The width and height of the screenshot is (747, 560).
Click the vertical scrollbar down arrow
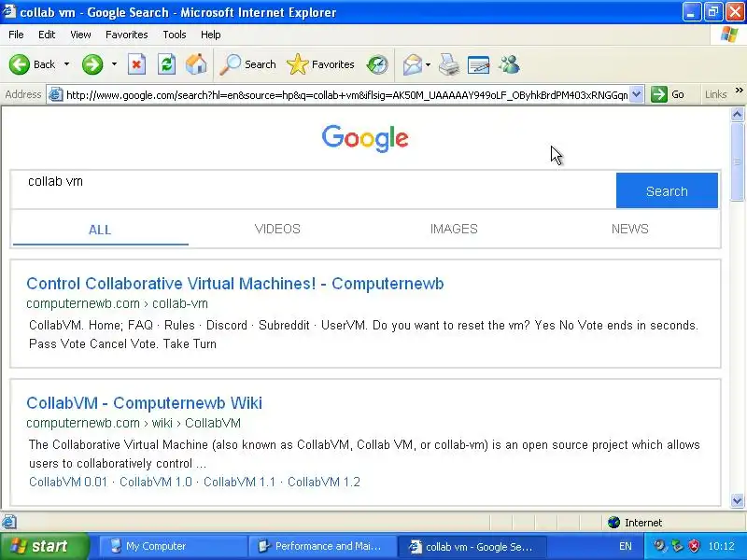pyautogui.click(x=737, y=500)
